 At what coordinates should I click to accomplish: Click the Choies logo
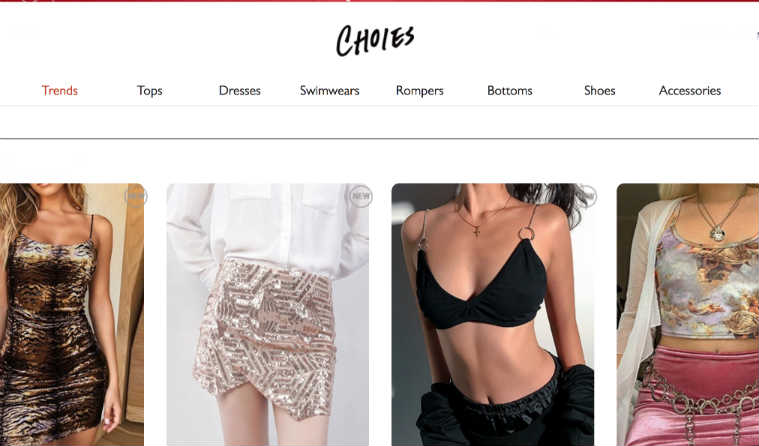click(375, 41)
